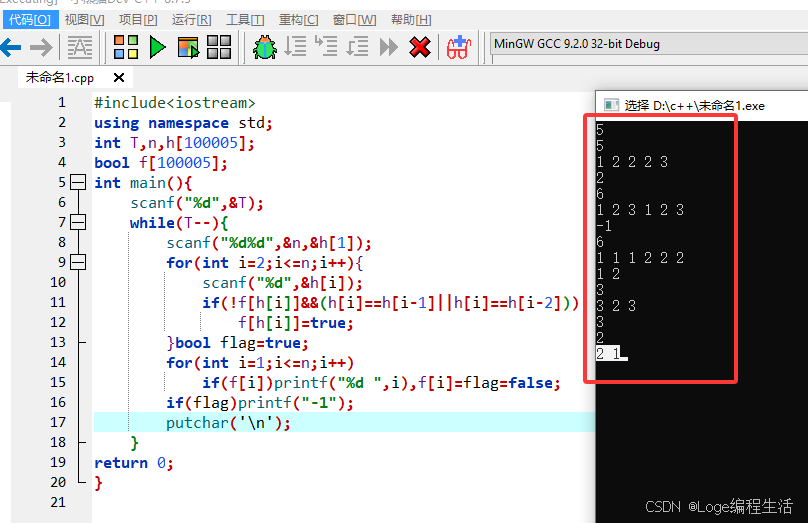
Task: Open the 代码[O] menu
Action: (x=30, y=20)
